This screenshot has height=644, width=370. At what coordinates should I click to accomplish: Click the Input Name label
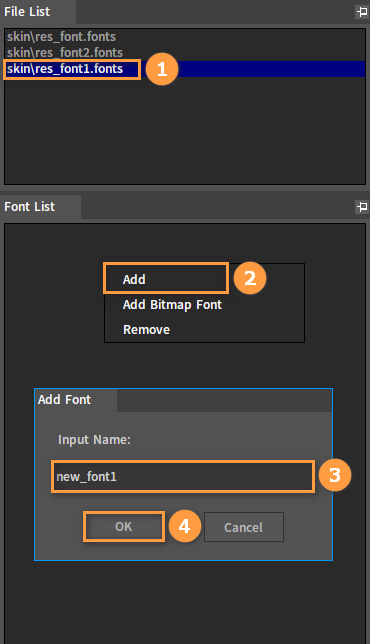(x=94, y=440)
